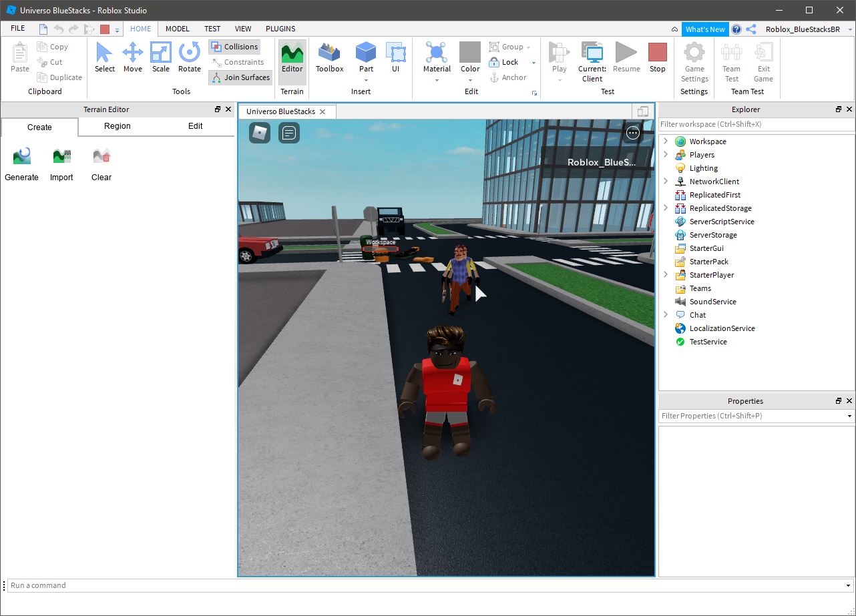Click the help question mark icon
The image size is (856, 616).
pos(736,29)
